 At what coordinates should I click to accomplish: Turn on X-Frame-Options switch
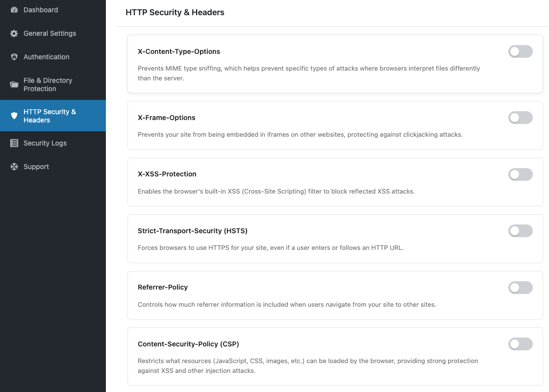tap(520, 118)
